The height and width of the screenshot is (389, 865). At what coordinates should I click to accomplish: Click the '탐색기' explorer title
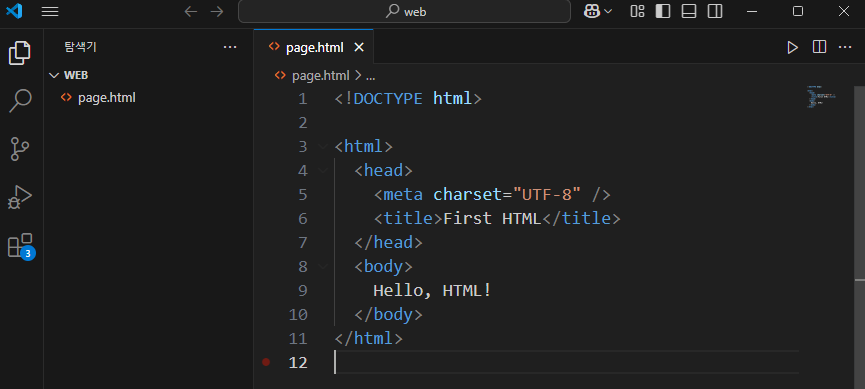81,47
